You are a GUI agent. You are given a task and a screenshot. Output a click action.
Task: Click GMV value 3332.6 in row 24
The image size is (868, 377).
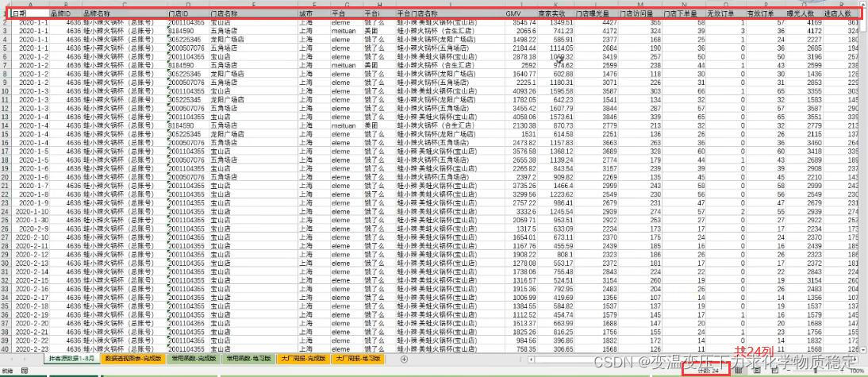[520, 211]
